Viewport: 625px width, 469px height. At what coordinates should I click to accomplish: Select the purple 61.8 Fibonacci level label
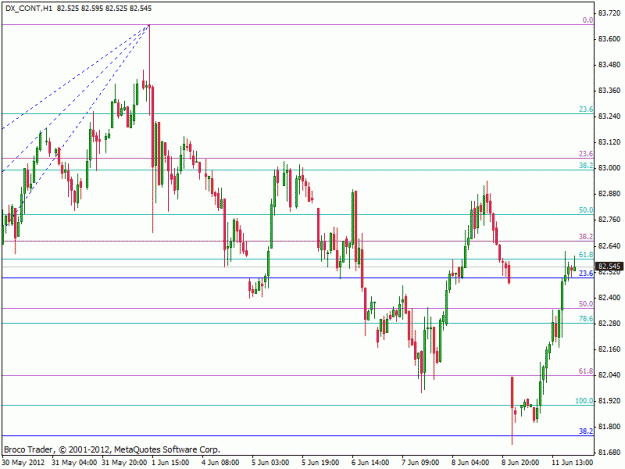click(x=586, y=371)
